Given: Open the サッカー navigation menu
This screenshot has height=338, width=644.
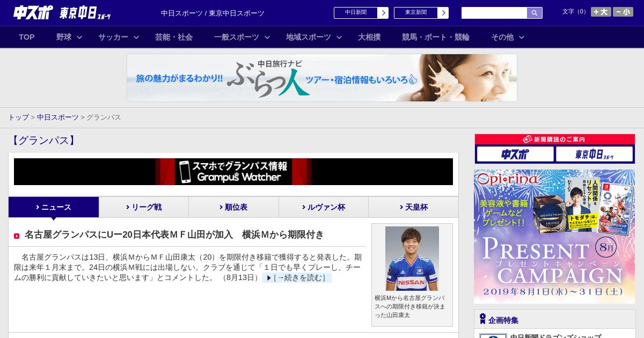Looking at the screenshot, I should click(113, 37).
